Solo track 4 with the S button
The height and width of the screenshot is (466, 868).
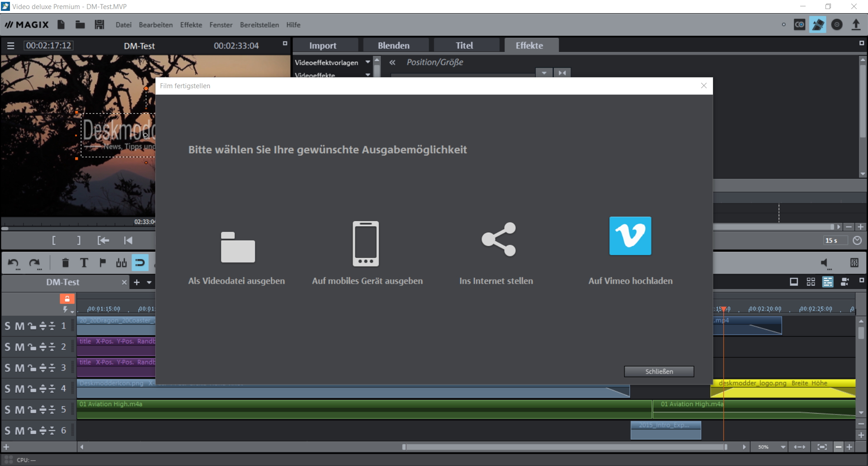[x=7, y=389]
